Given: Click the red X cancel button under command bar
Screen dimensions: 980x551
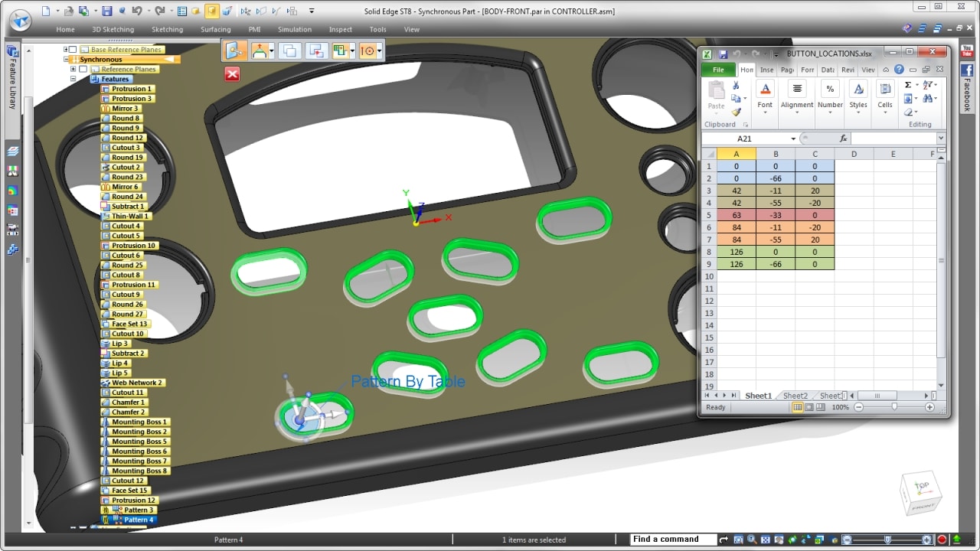Looking at the screenshot, I should [x=232, y=73].
